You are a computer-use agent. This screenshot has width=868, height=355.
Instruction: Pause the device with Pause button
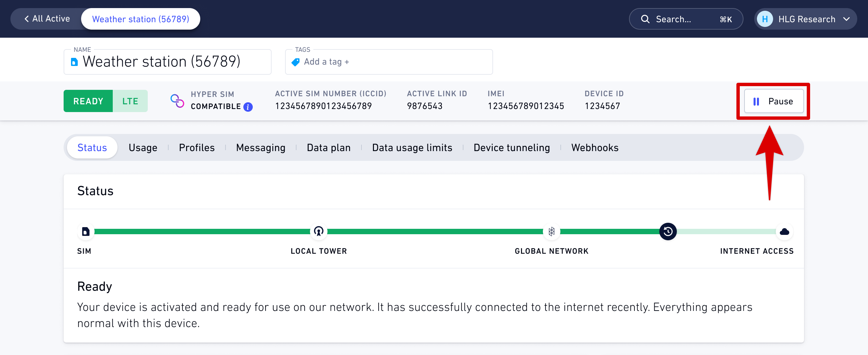[x=774, y=101]
